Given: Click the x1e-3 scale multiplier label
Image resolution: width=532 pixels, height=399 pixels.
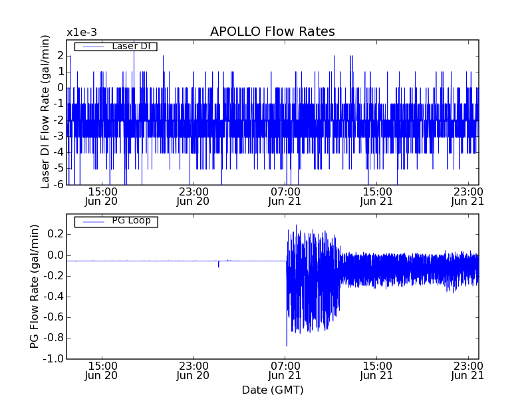Looking at the screenshot, I should click(x=82, y=33).
